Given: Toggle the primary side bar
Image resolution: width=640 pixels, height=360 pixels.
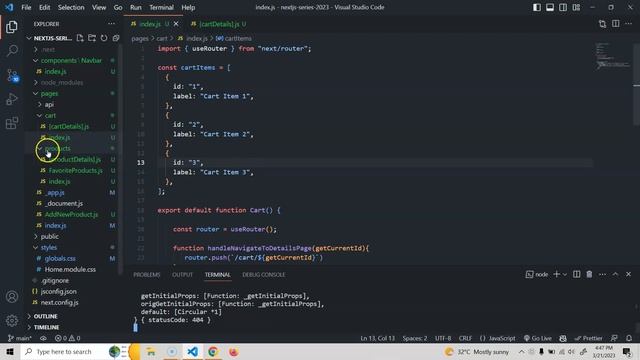Looking at the screenshot, I should [537, 7].
